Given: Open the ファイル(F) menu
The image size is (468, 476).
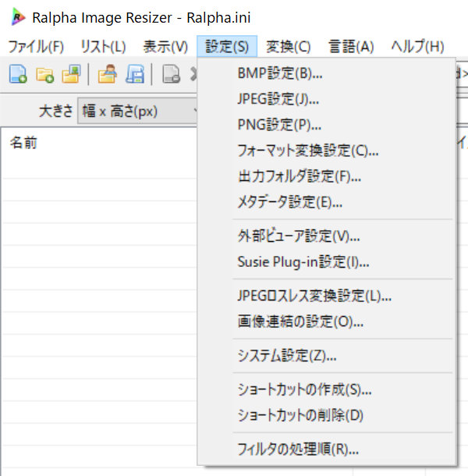Looking at the screenshot, I should 36,47.
